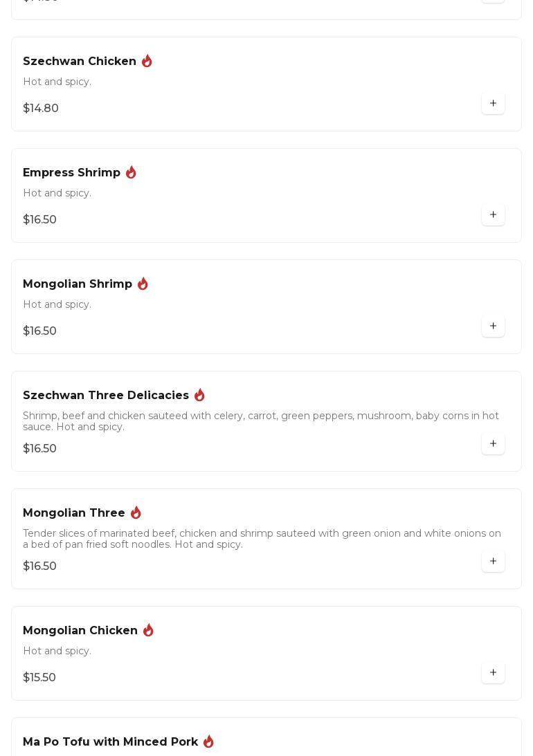The image size is (533, 756).
Task: Click the flame icon beside Mongolian Chicken
Action: [x=148, y=631]
